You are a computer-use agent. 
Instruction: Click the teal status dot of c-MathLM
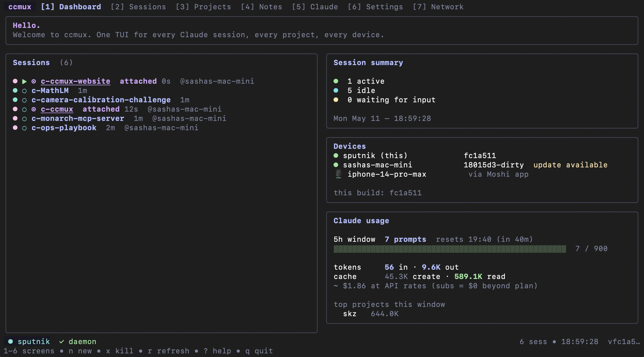tap(15, 90)
